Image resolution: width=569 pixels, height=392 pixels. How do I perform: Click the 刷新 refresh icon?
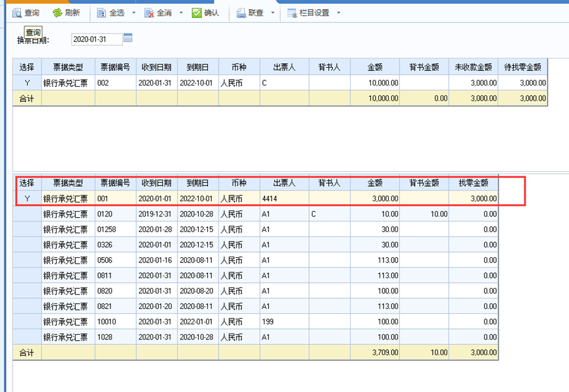57,13
